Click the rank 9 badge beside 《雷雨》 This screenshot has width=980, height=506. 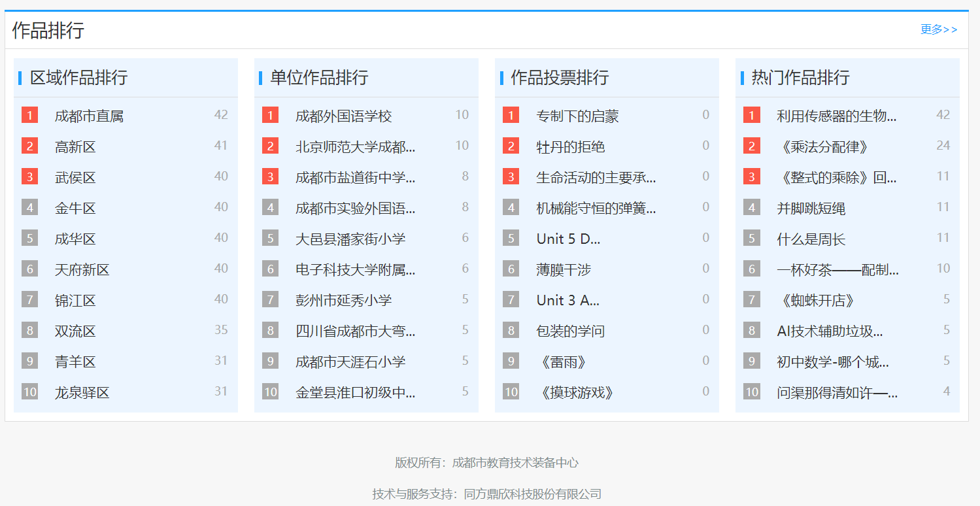tap(511, 362)
